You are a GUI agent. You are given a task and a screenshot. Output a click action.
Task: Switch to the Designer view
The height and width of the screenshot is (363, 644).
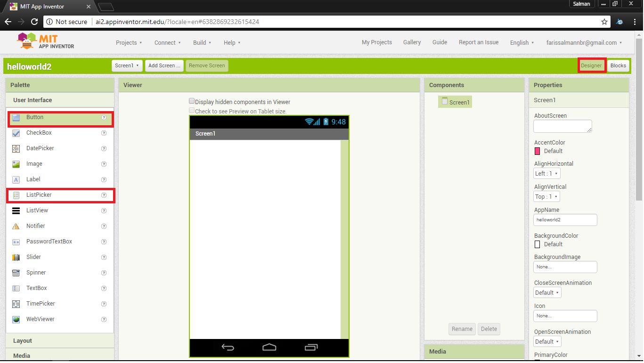pyautogui.click(x=591, y=66)
